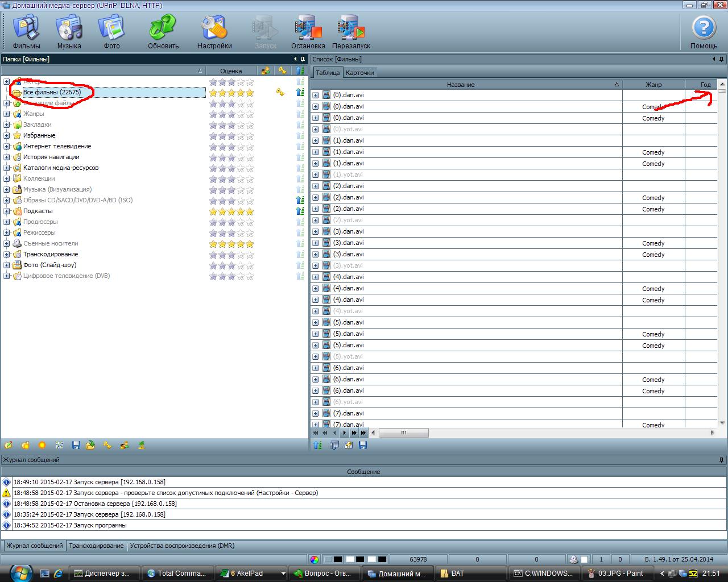The image size is (728, 582).
Task: Stop the server with Остановка icon
Action: tap(308, 32)
